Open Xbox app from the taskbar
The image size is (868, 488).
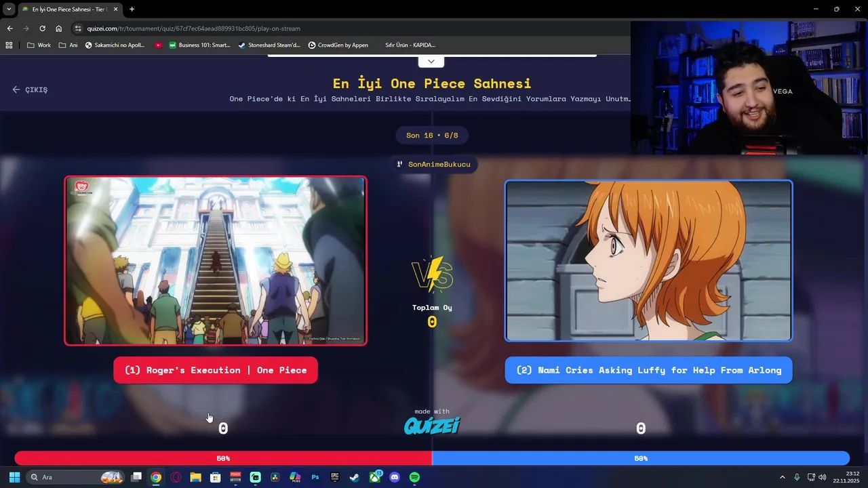coord(375,477)
